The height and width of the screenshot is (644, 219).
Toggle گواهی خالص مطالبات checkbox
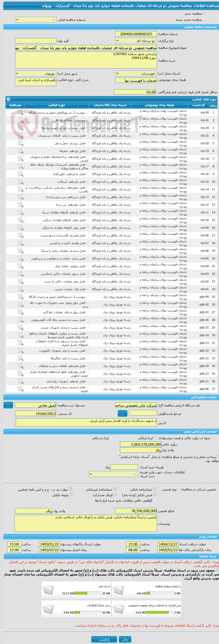click(x=155, y=500)
